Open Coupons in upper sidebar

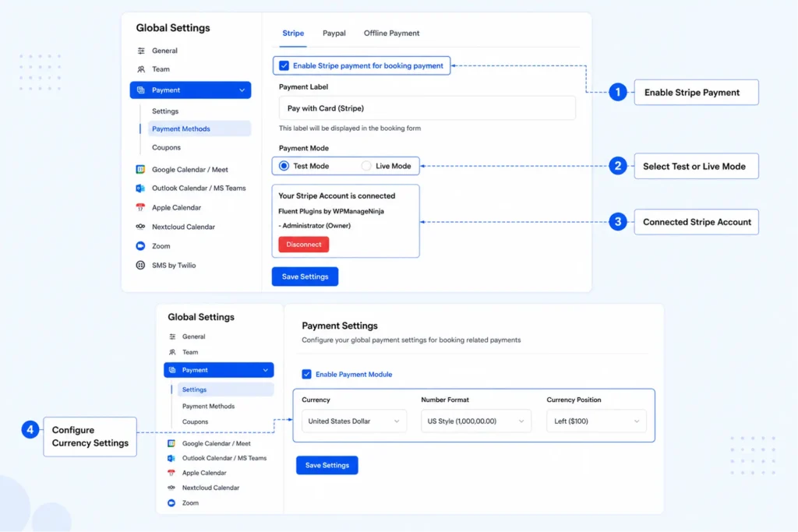point(166,147)
